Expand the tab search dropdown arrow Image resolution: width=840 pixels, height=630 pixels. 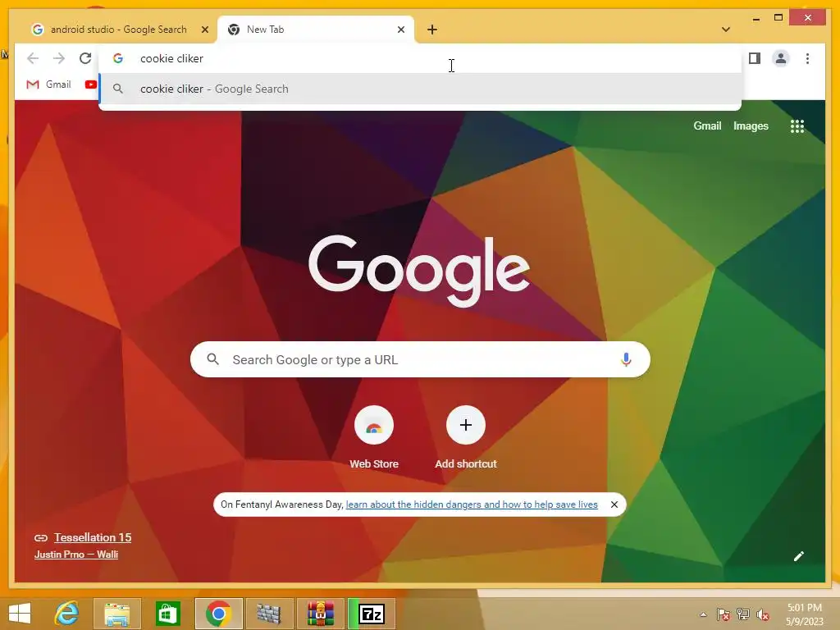click(726, 30)
